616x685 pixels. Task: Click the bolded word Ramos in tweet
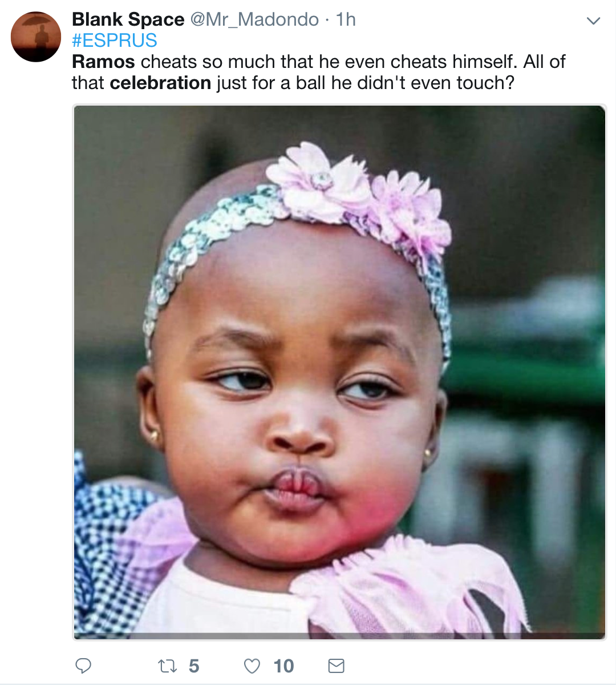coord(103,62)
